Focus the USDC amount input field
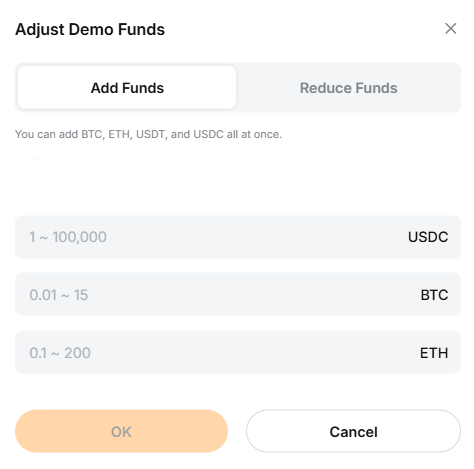Screen dimensions: 474x469 [238, 237]
